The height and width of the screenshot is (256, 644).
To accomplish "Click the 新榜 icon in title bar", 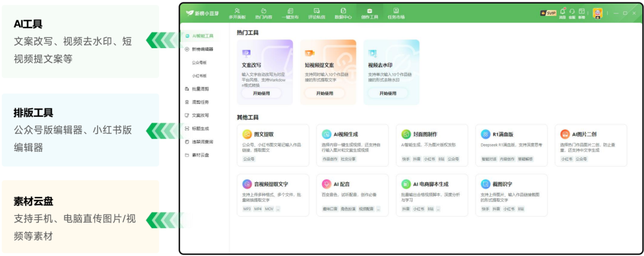I will click(581, 13).
